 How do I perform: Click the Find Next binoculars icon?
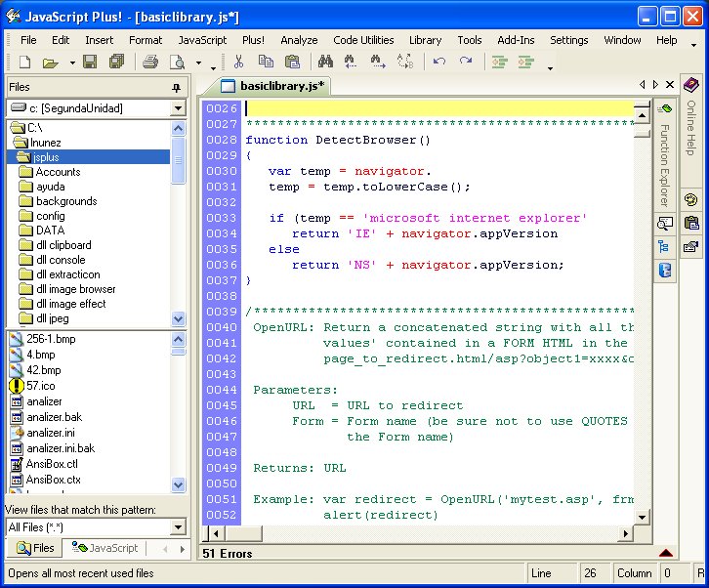[377, 62]
